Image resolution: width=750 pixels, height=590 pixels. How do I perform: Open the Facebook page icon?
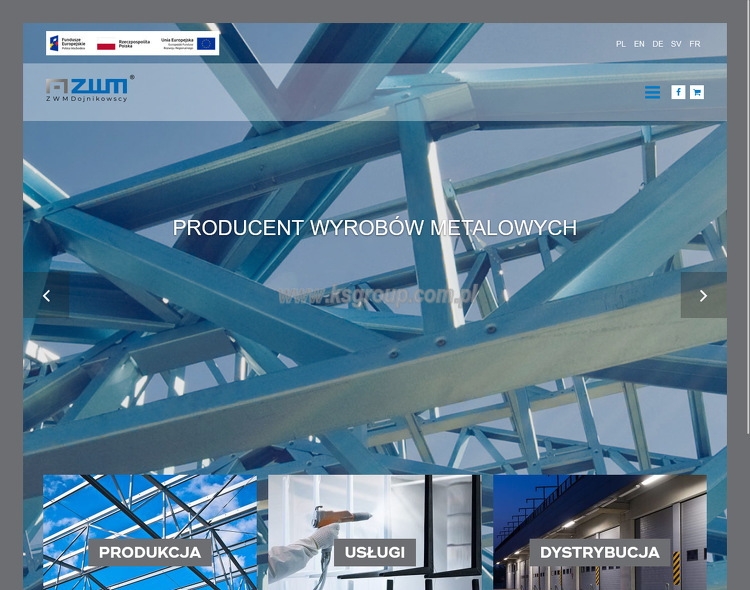coord(678,92)
